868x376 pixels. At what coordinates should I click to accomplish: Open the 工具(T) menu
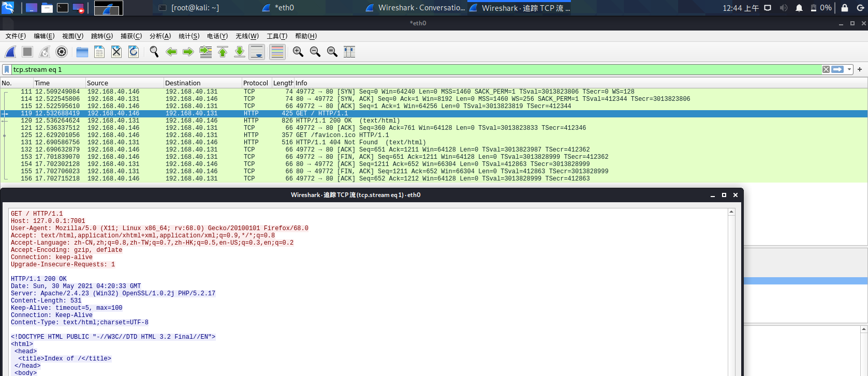point(277,36)
